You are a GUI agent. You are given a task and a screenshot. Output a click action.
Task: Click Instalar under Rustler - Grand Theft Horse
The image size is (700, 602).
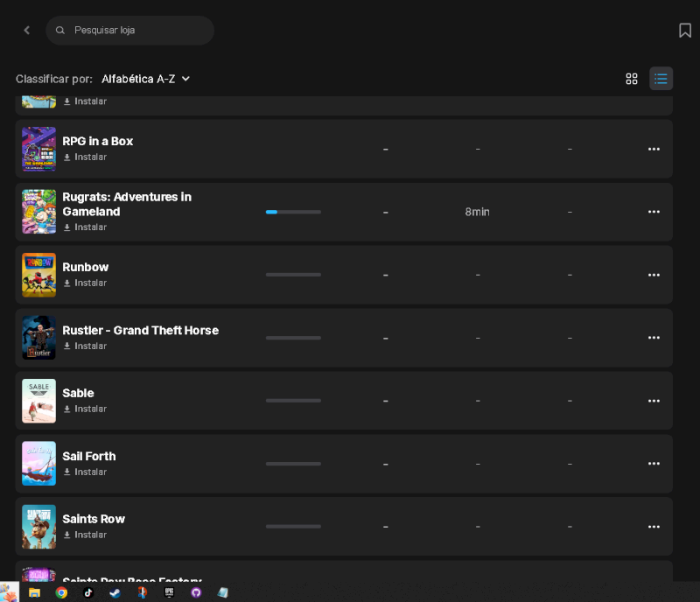85,346
